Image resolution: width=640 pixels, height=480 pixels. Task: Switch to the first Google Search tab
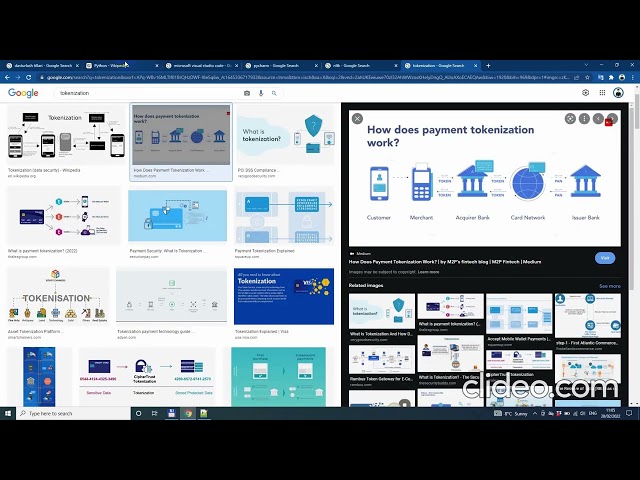click(x=42, y=65)
